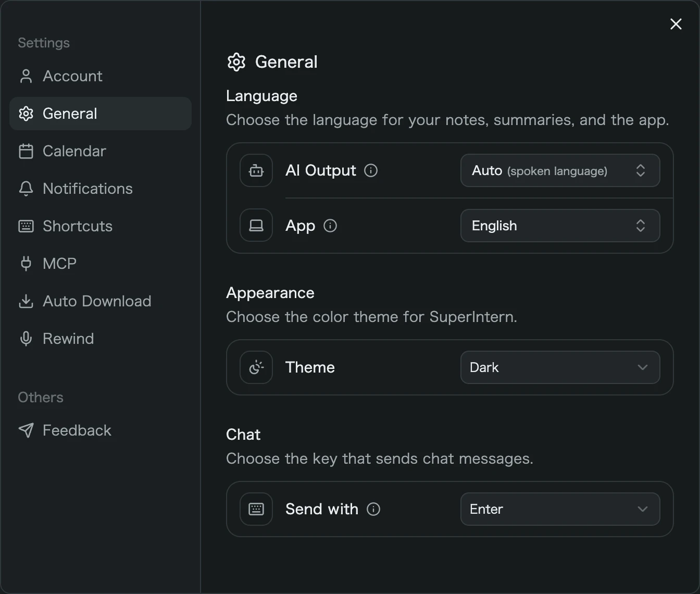The width and height of the screenshot is (700, 594).
Task: Click the Send with keyboard icon
Action: click(256, 509)
